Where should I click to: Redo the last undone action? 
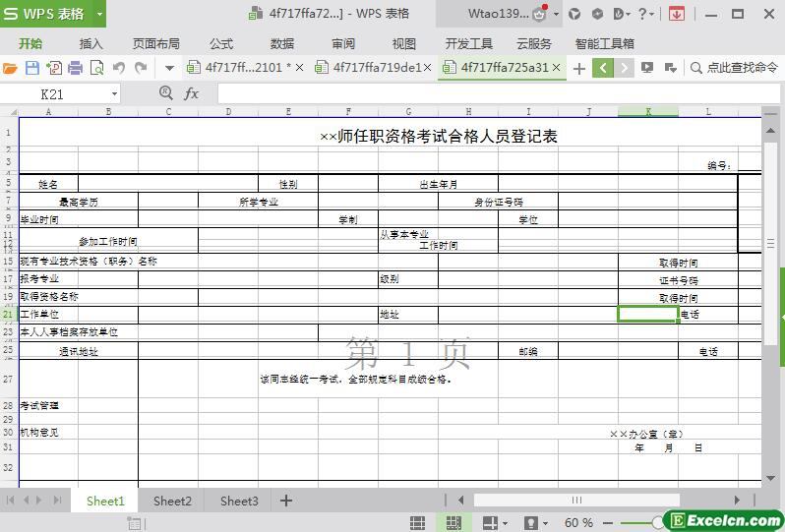tap(141, 68)
